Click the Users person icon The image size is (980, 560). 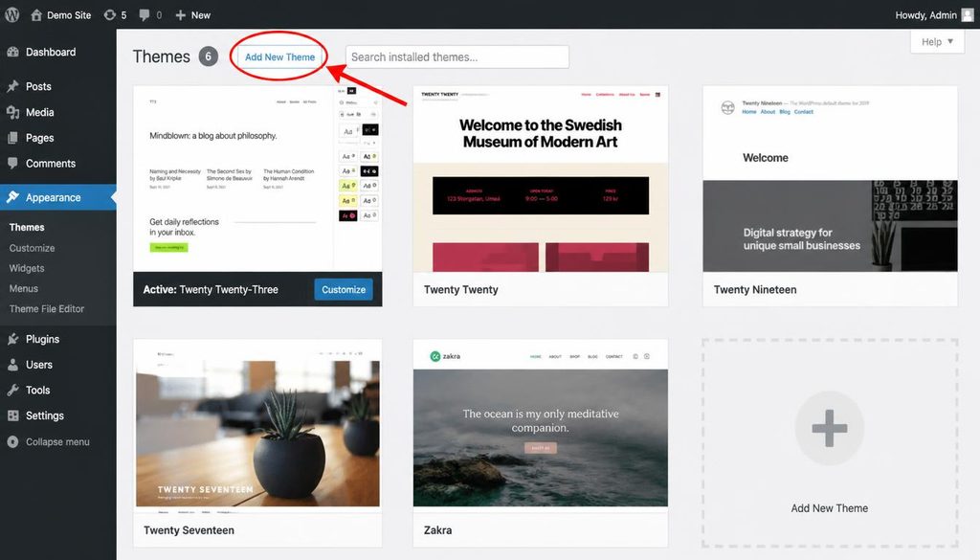point(13,365)
